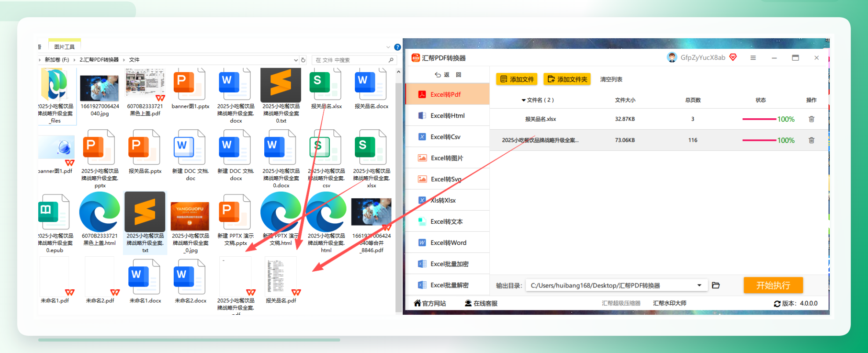Select the 2025小吃餐饮品牌战略升级全案 row in converter list

tap(660, 140)
